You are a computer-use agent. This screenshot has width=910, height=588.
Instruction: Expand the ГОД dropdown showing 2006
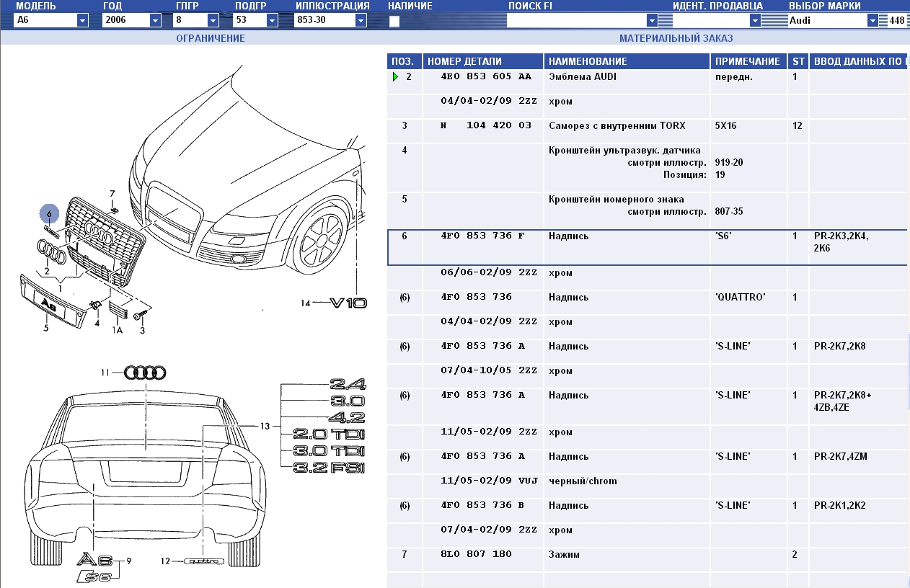(x=155, y=21)
